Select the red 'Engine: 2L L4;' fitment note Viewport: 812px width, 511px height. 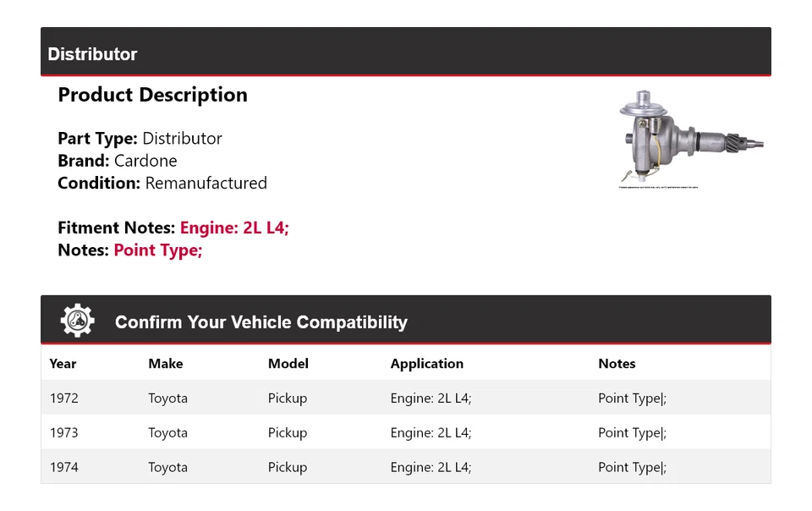[234, 228]
